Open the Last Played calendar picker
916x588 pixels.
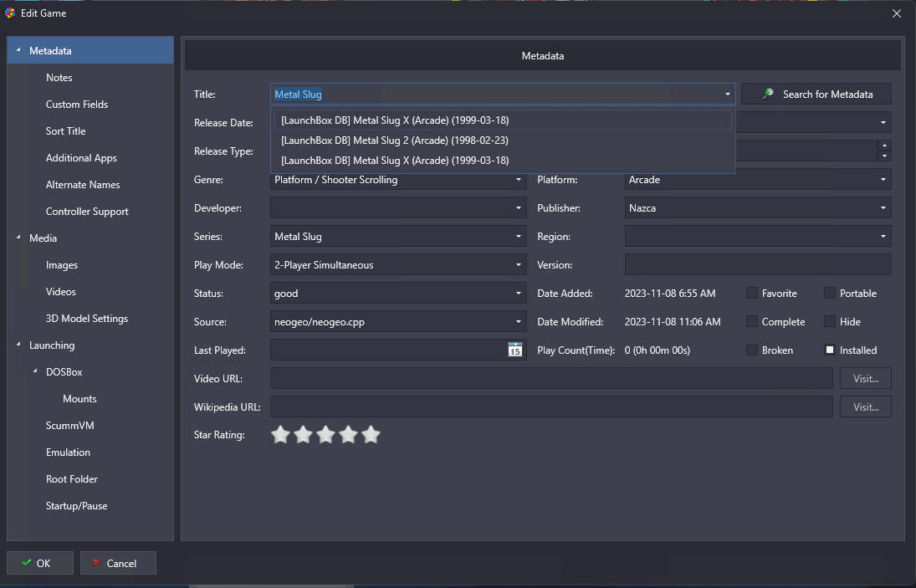pyautogui.click(x=514, y=350)
